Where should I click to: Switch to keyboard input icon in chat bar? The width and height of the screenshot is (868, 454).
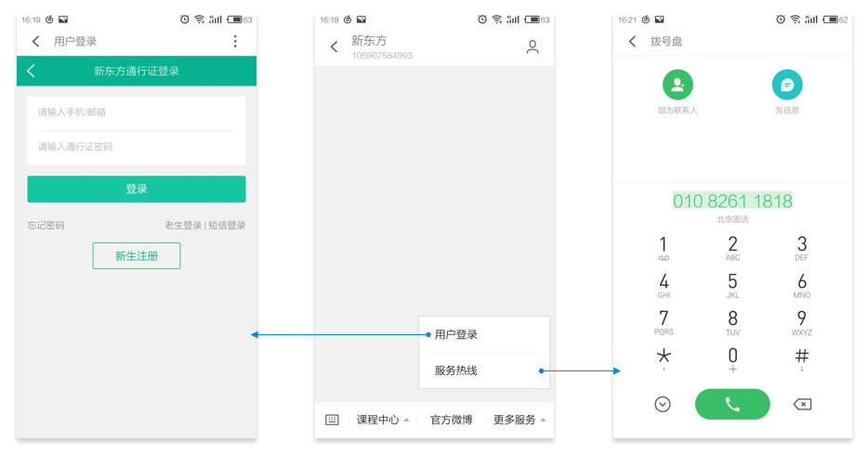click(332, 420)
